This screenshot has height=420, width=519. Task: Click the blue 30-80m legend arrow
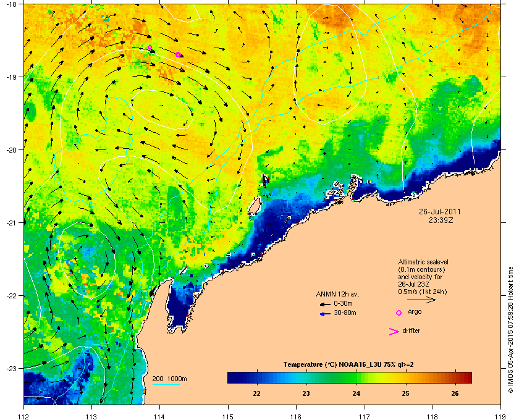tap(325, 314)
